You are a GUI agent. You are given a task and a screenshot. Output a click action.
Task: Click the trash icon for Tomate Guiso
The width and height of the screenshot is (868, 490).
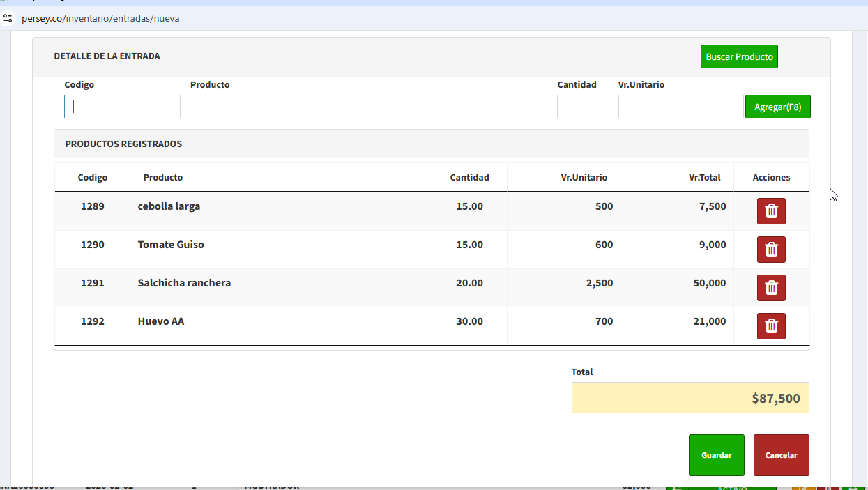[771, 250]
